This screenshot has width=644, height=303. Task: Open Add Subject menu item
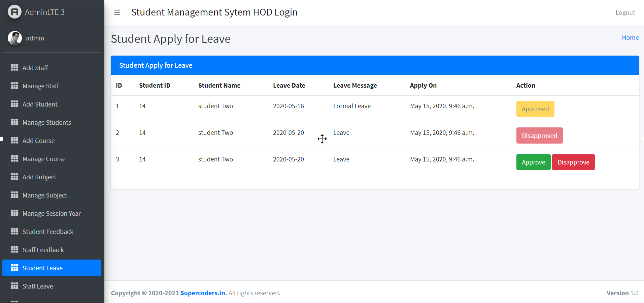(39, 177)
